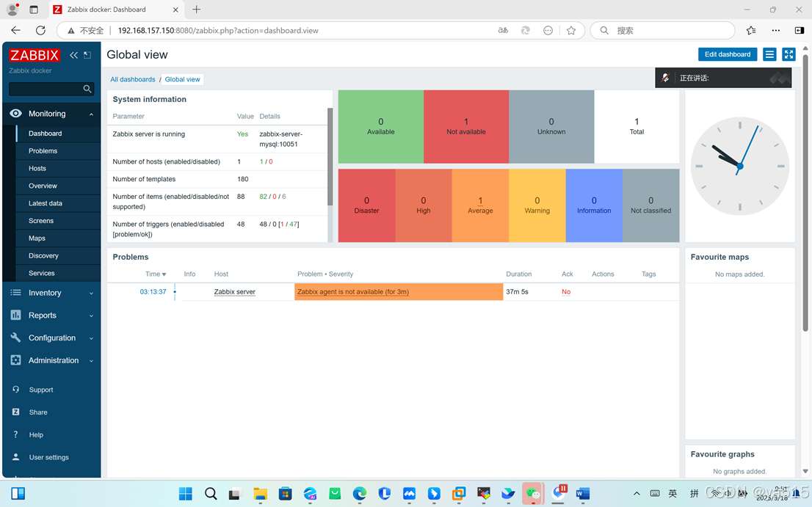Expand the Administration dropdown
Image resolution: width=812 pixels, height=507 pixels.
point(92,360)
